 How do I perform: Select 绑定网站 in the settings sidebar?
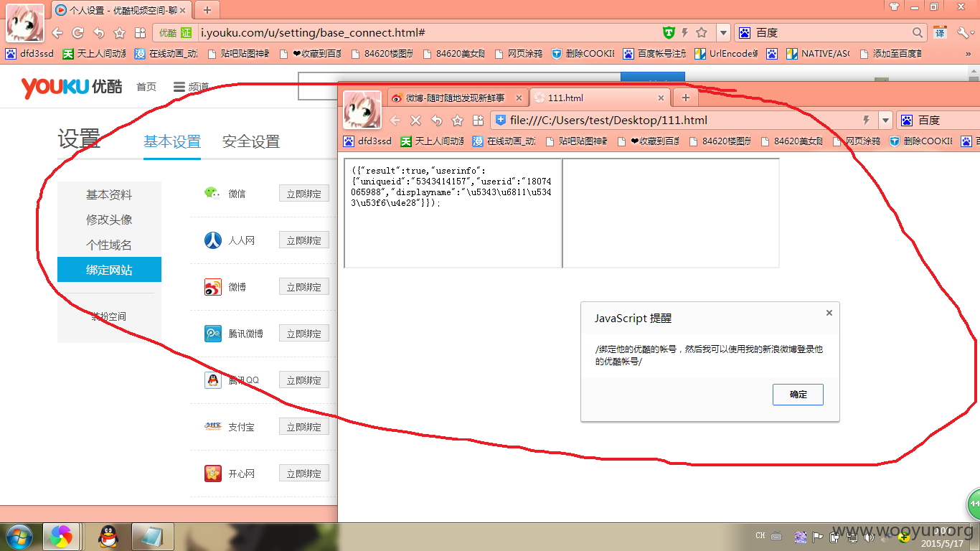109,270
